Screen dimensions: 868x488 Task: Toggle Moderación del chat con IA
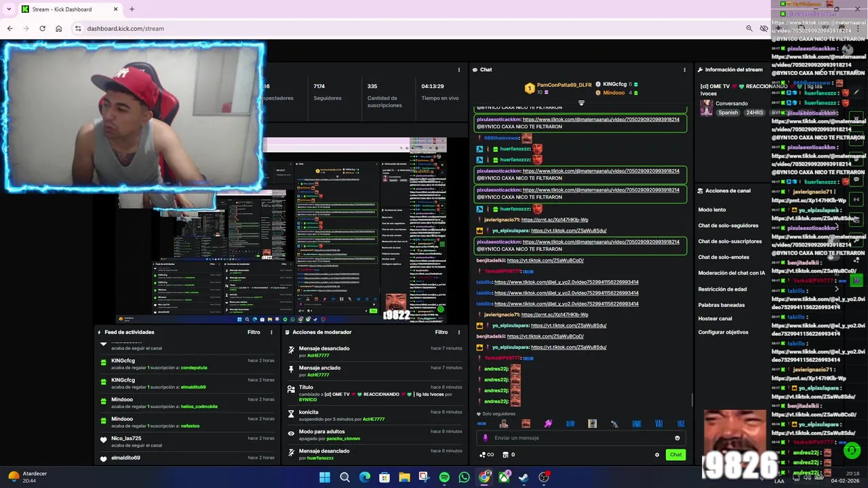coord(732,273)
